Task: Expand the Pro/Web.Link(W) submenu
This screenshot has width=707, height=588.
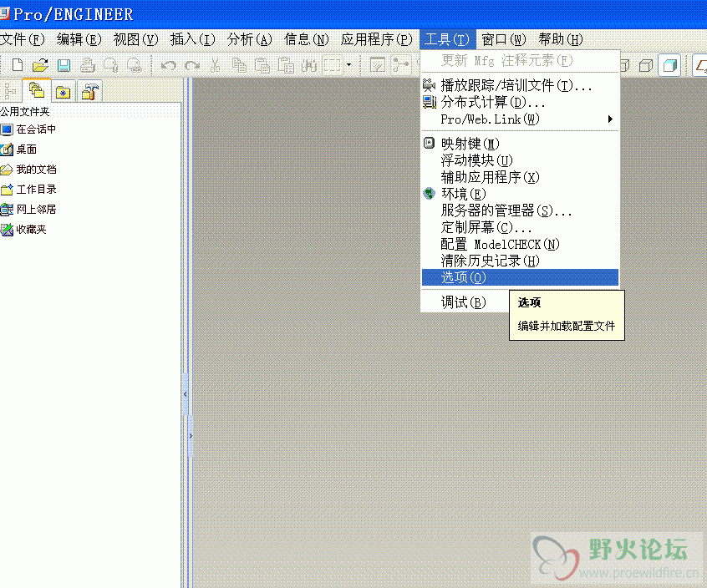Action: point(520,119)
